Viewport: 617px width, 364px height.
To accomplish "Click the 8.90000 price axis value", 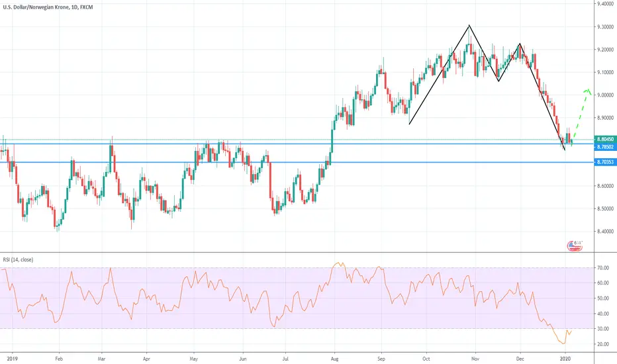I will [605, 118].
